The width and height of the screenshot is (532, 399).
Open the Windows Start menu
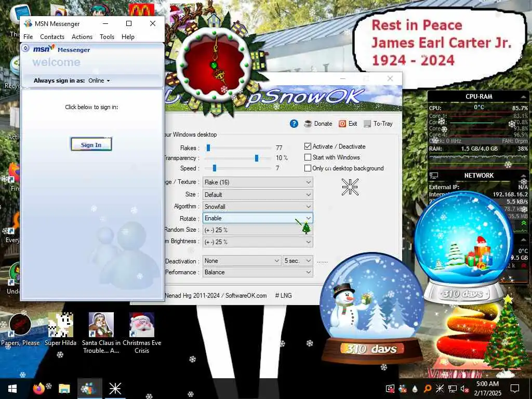point(12,389)
